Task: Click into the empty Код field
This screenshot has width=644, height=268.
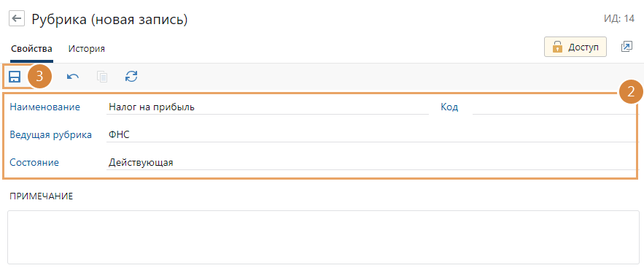Action: (554, 107)
